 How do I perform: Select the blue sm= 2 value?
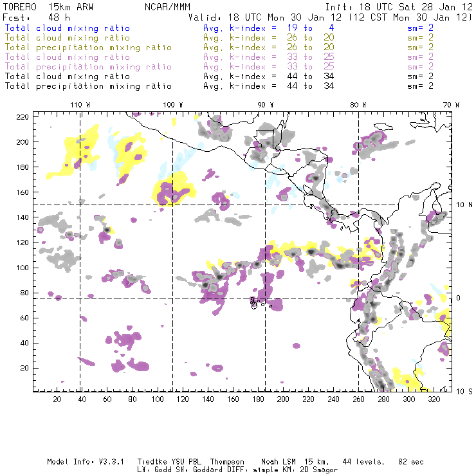[420, 28]
